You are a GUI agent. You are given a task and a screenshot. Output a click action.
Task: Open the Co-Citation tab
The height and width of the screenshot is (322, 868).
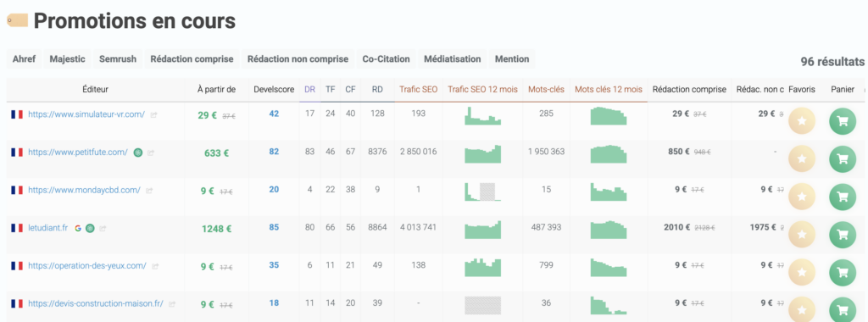(387, 58)
